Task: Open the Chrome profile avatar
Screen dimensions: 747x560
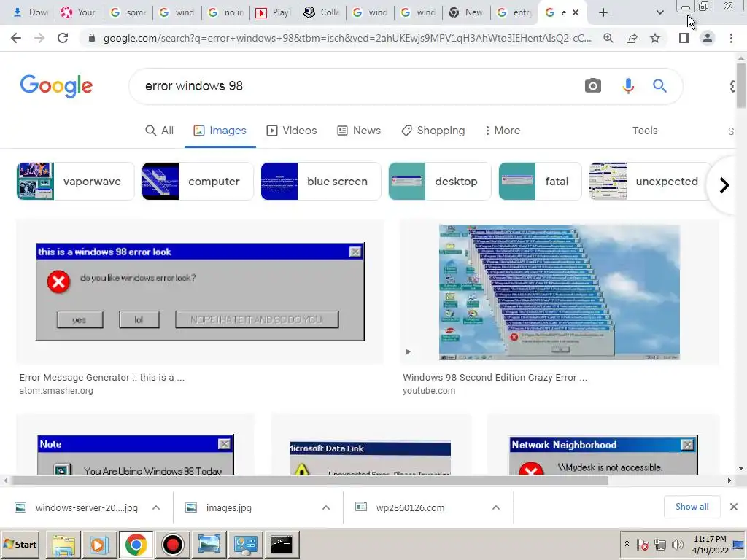Action: point(708,38)
